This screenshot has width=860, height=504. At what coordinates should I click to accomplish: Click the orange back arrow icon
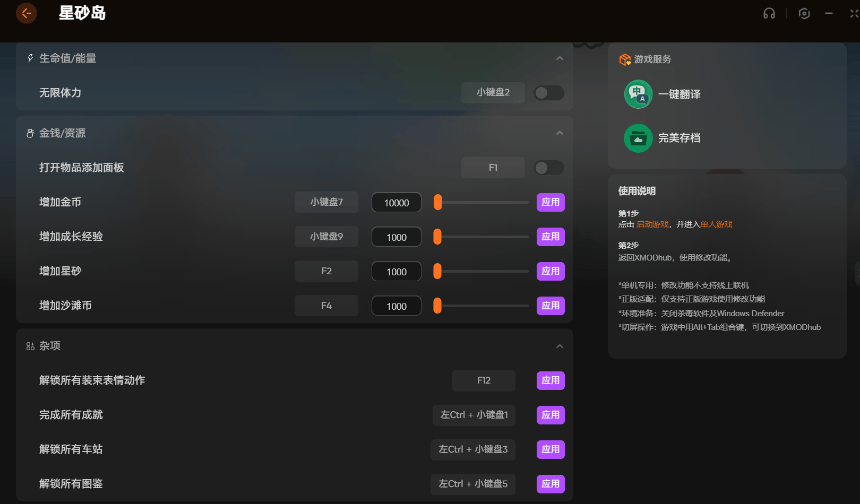(x=26, y=13)
